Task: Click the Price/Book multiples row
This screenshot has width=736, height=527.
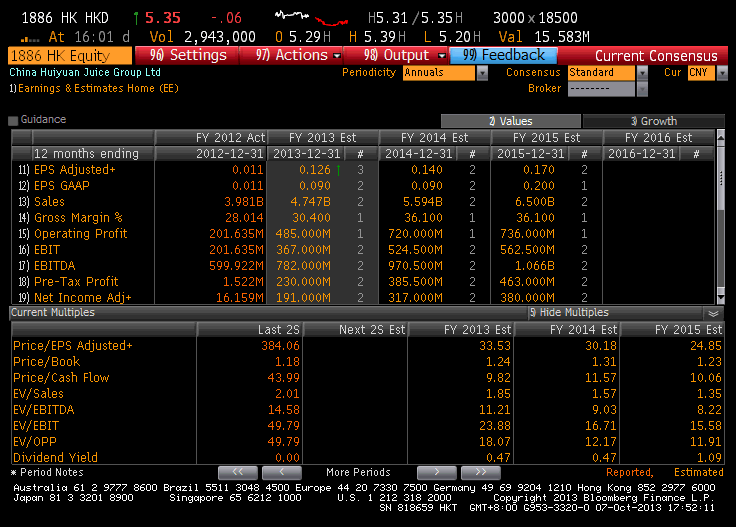Action: pyautogui.click(x=368, y=362)
